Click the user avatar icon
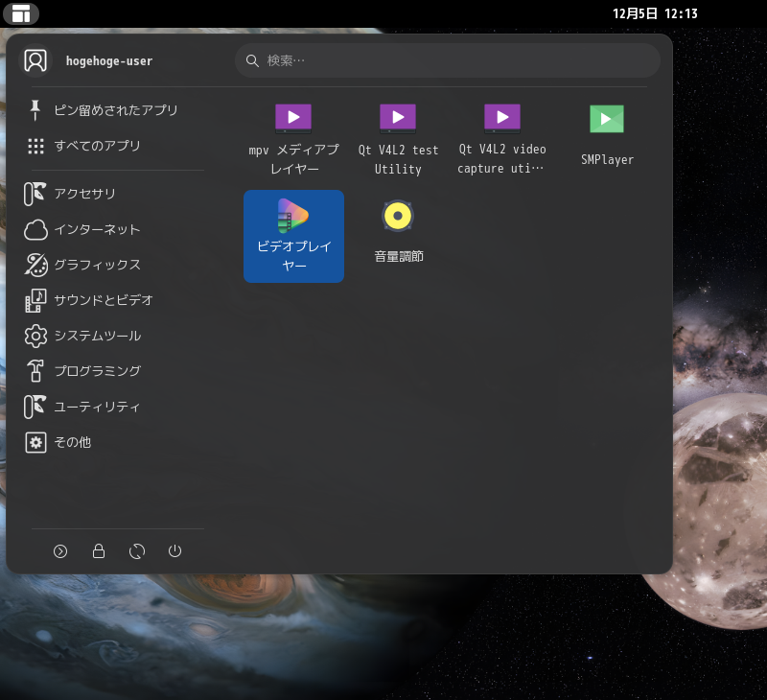 pyautogui.click(x=35, y=60)
